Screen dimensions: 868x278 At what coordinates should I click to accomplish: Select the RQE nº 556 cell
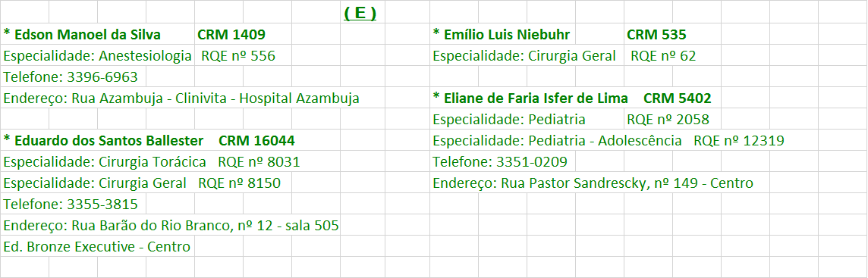pos(238,56)
